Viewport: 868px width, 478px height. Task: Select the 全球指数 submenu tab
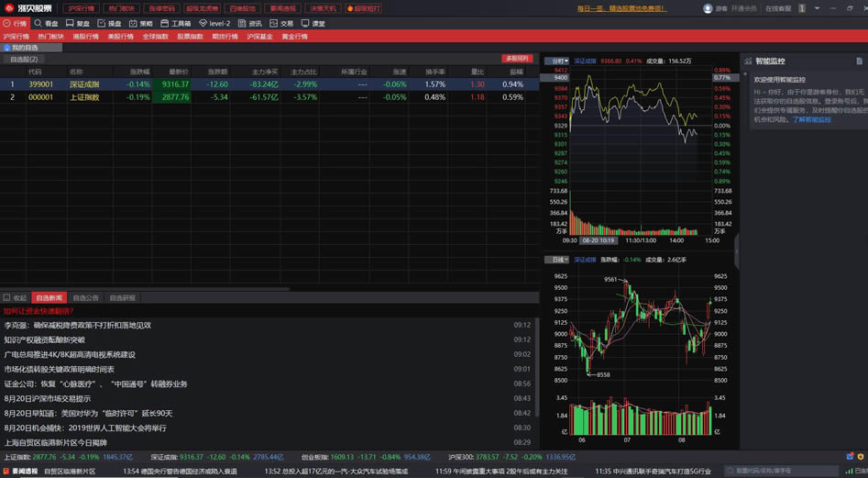pos(156,37)
